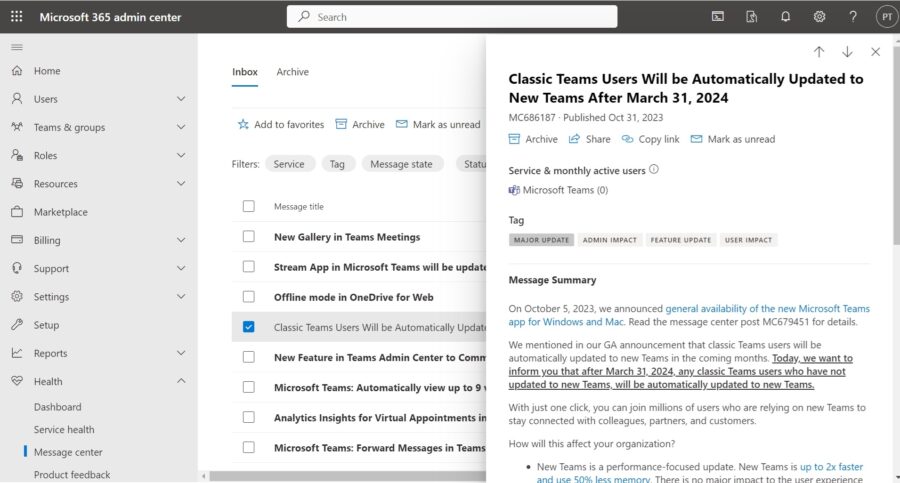Open notifications bell icon
The image size is (900, 483).
(x=785, y=17)
